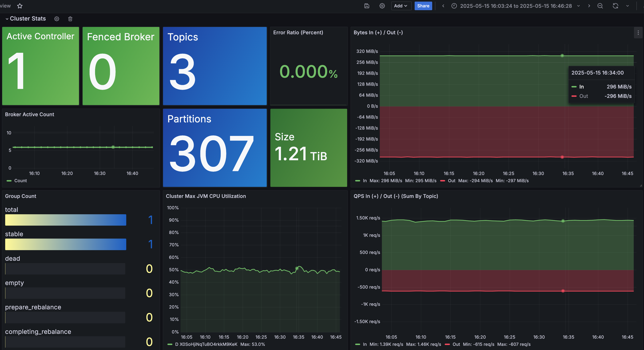Open dashboard settings gear in top toolbar
644x350 pixels.
[382, 6]
